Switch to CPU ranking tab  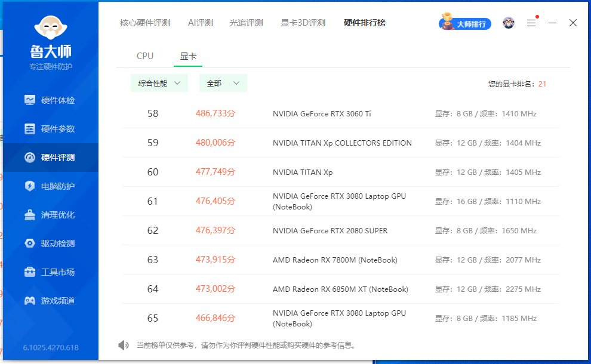(x=145, y=56)
